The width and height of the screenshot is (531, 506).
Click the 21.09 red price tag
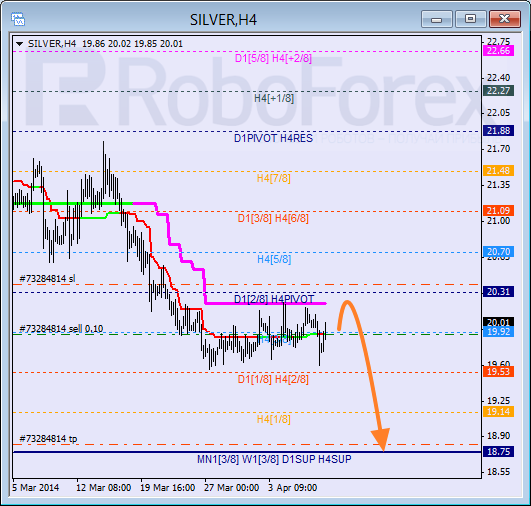click(498, 211)
